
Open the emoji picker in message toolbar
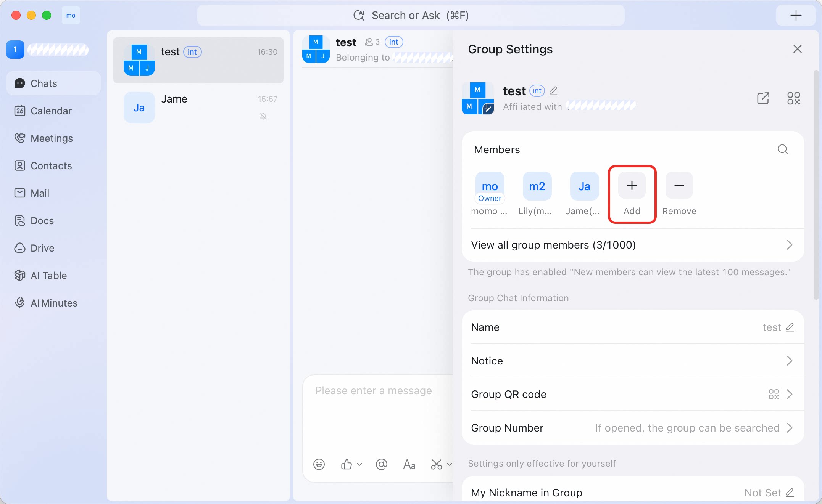point(319,464)
